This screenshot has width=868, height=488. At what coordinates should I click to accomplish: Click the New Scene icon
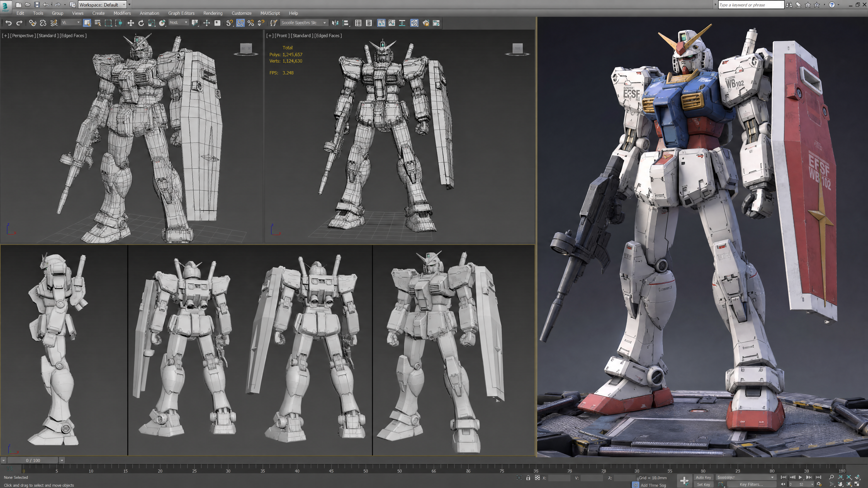tap(19, 5)
